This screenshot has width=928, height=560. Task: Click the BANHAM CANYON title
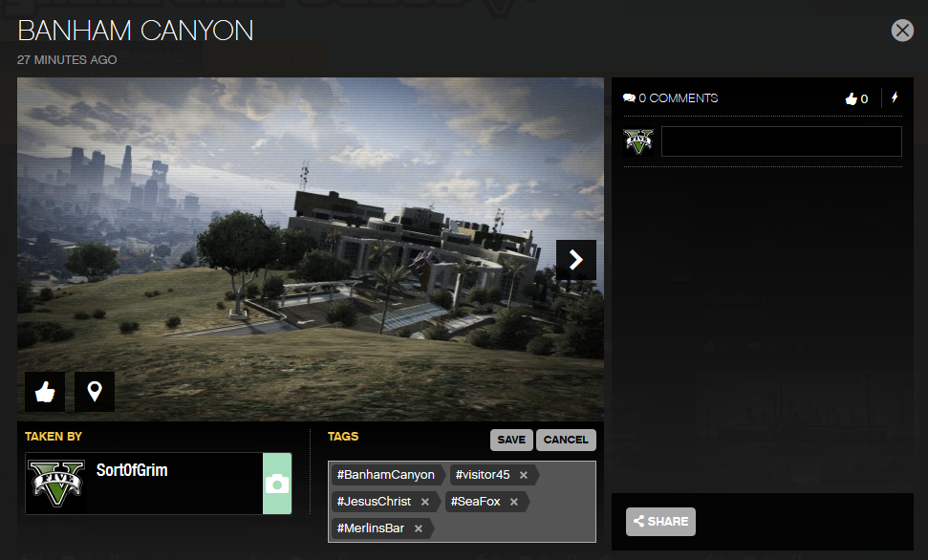tap(136, 31)
